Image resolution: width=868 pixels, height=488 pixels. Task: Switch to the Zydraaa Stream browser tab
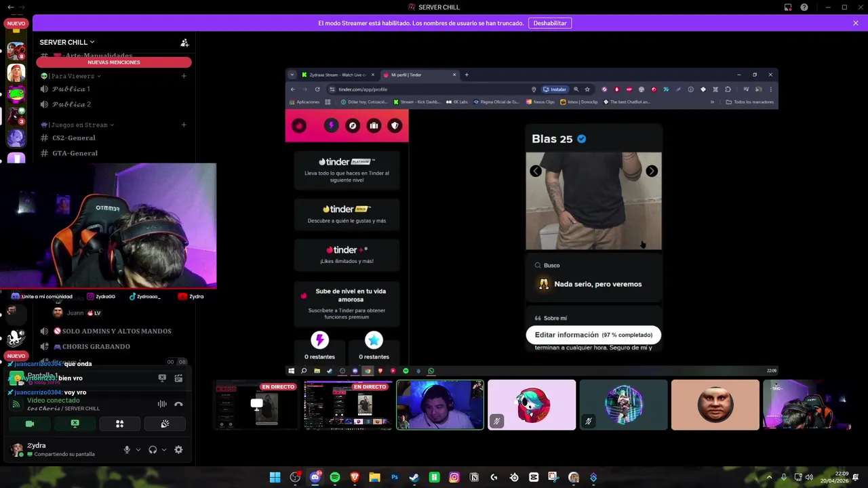(x=338, y=75)
